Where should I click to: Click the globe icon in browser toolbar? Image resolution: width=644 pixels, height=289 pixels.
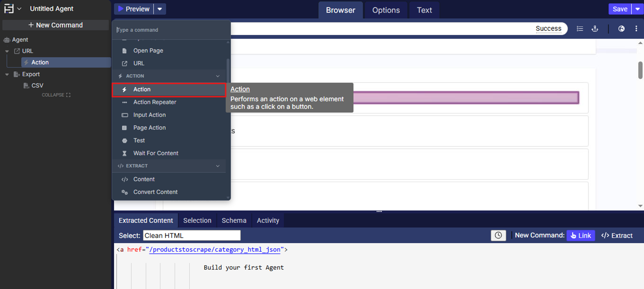click(x=621, y=29)
